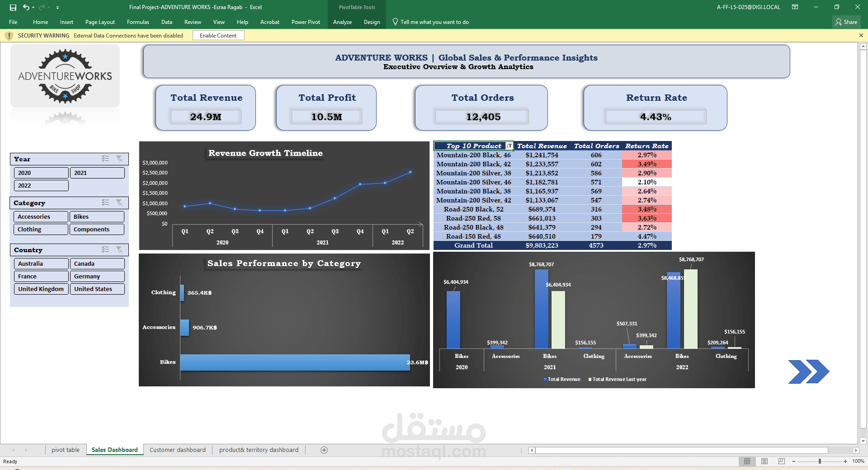
Task: Toggle multi-select on Category slicer
Action: 105,202
